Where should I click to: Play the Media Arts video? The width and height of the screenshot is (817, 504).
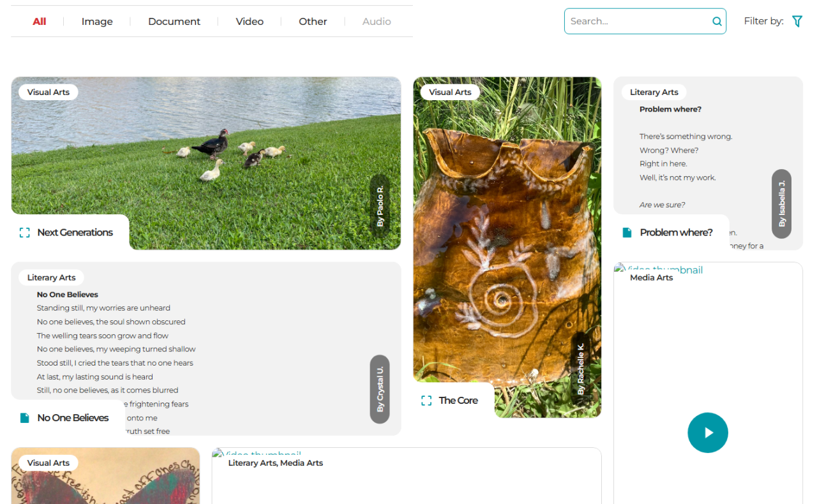click(x=707, y=433)
